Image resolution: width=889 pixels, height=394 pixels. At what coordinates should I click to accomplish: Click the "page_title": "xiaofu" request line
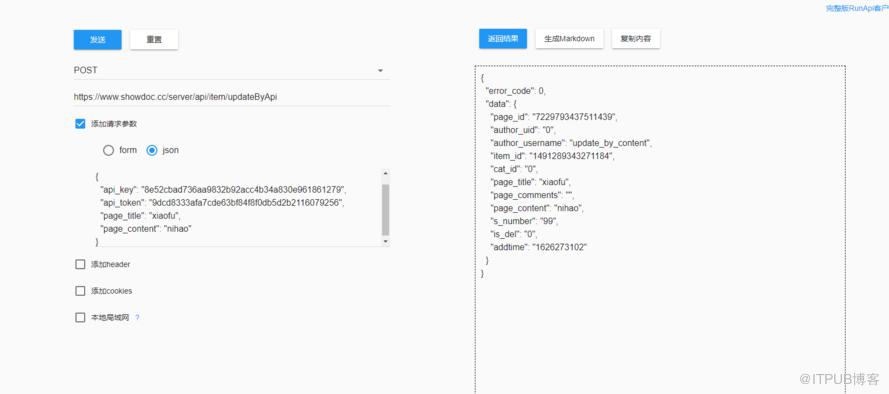tap(140, 215)
